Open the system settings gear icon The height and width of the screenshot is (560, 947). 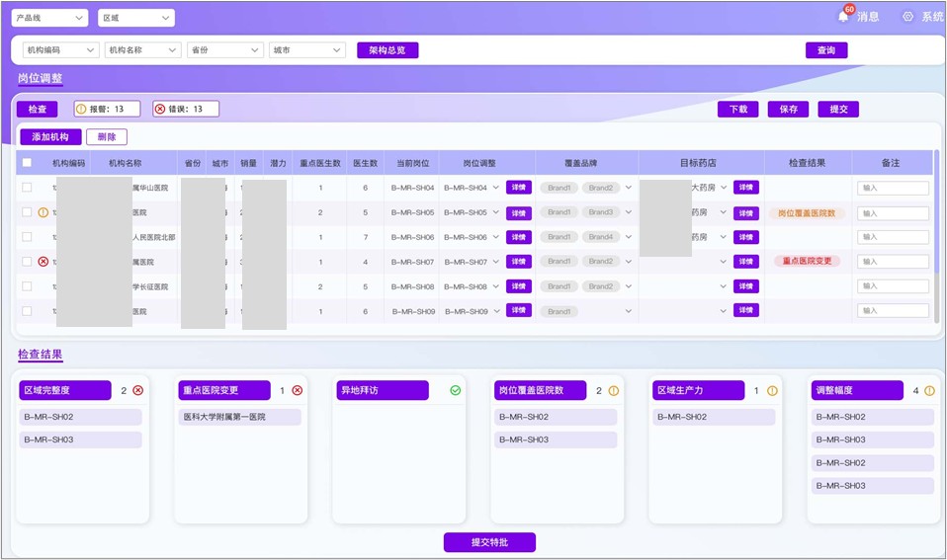(x=907, y=17)
